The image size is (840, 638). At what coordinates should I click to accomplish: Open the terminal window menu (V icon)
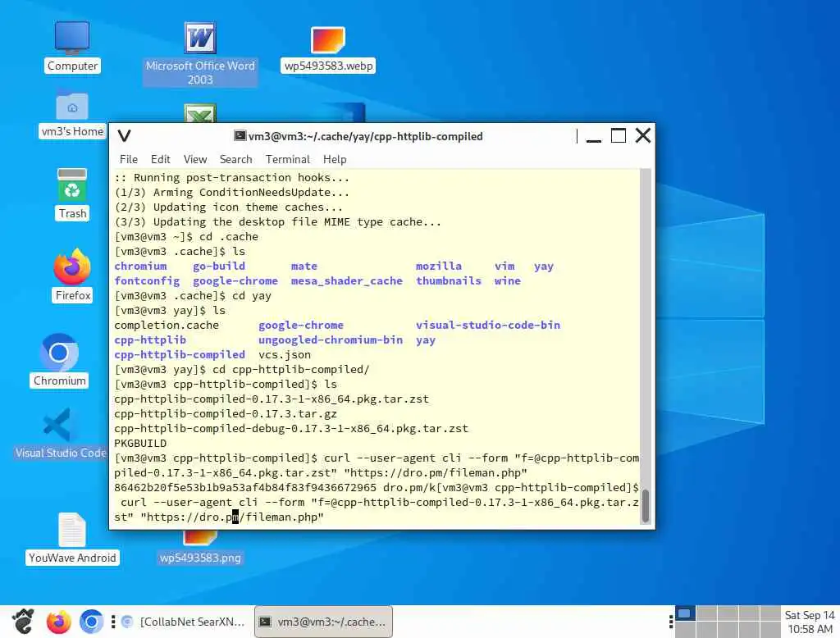tap(125, 136)
